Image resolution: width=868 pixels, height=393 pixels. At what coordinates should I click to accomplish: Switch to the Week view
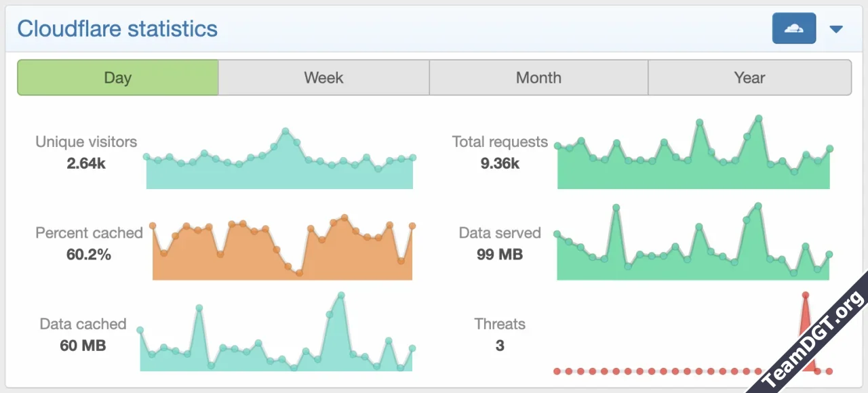click(x=323, y=77)
